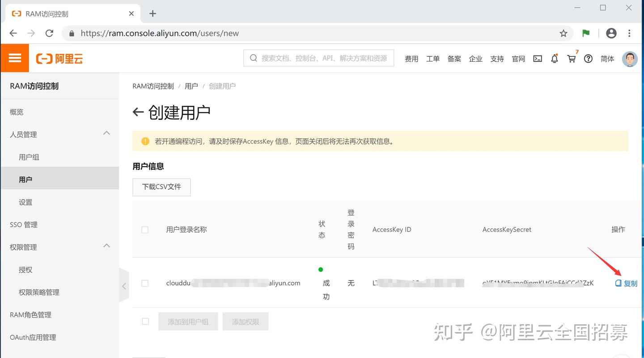Screen dimensions: 644x358
Task: Click the Alibaba Cloud (阿里云) logo
Action: (x=59, y=59)
